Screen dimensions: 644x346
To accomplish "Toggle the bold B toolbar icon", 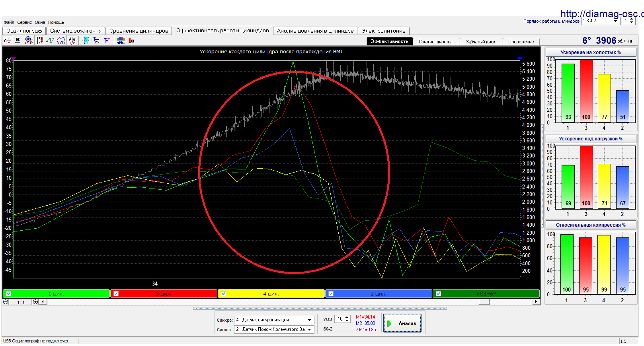I will [18, 40].
